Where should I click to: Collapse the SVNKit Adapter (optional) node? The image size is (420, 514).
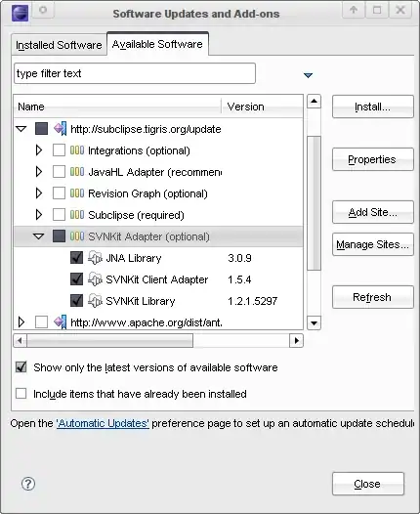pos(39,236)
